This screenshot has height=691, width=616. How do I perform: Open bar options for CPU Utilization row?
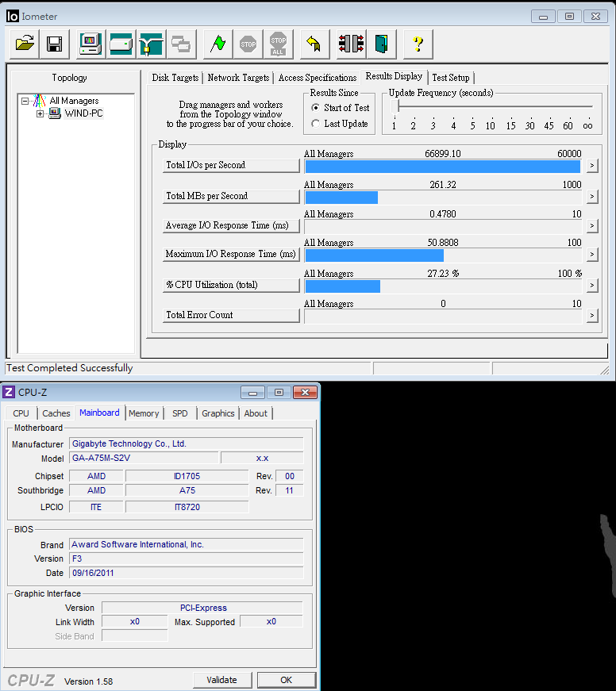(592, 286)
